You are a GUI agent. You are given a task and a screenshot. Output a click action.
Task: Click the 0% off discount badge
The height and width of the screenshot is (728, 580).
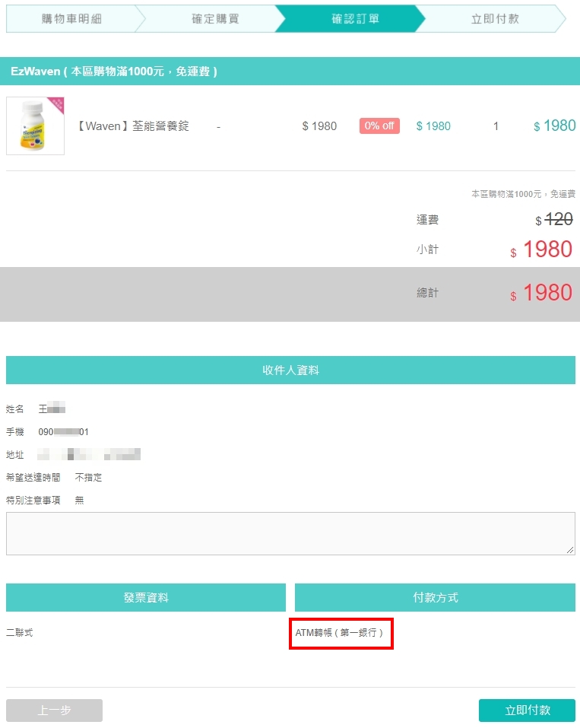[379, 126]
